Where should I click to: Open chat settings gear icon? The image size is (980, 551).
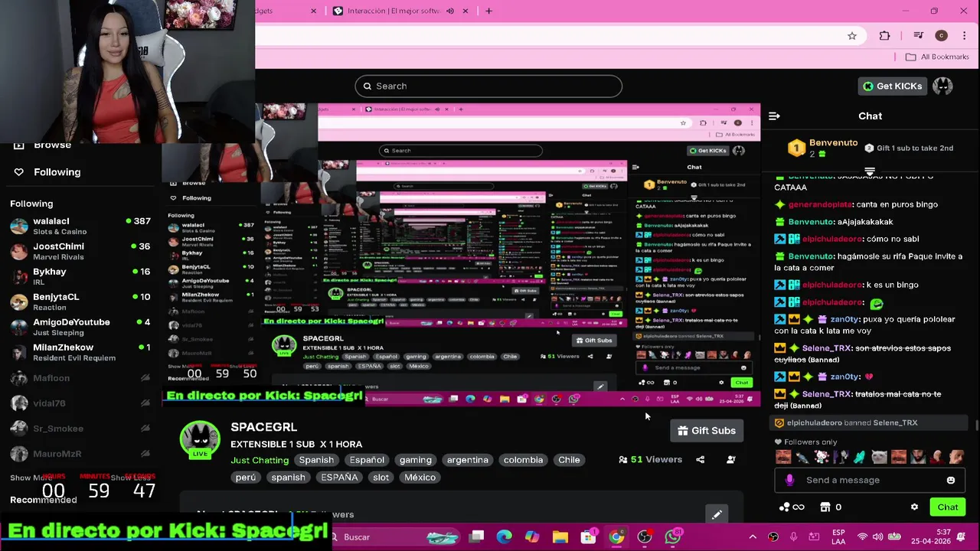(914, 507)
